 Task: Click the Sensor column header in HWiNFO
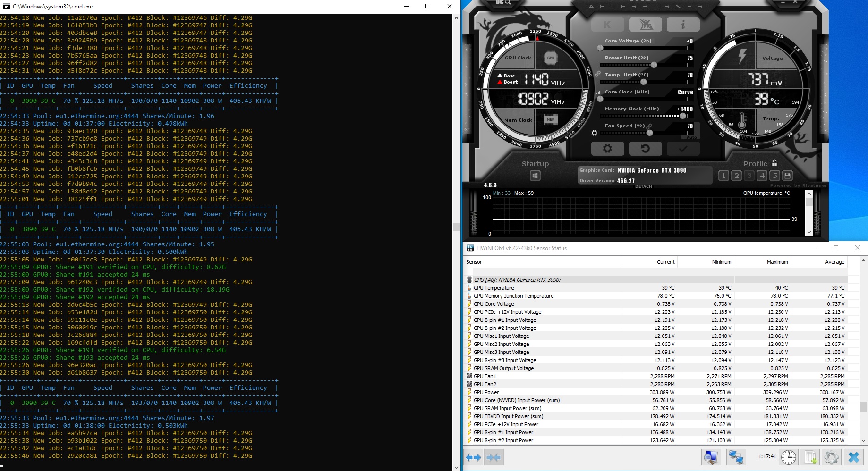click(x=542, y=262)
